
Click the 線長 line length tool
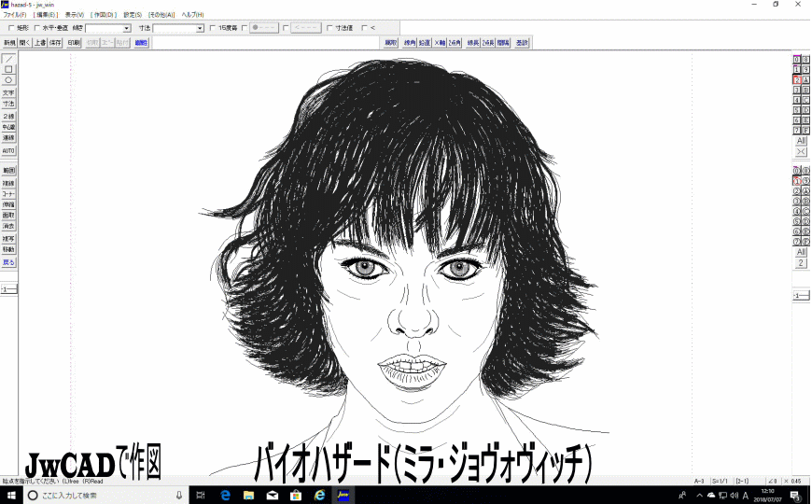(x=473, y=43)
